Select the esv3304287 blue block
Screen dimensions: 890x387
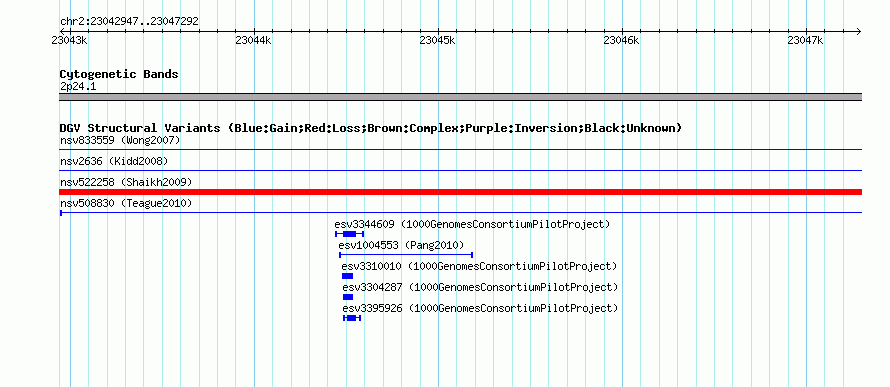click(348, 297)
